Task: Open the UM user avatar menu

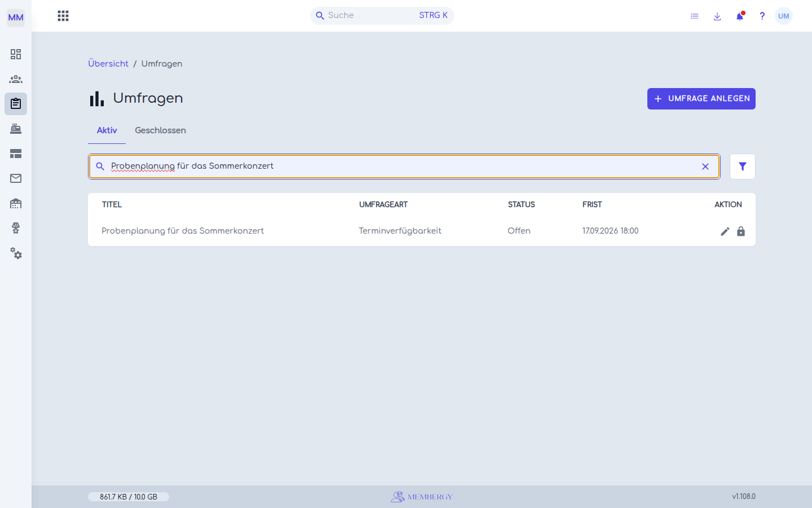Action: click(x=784, y=16)
